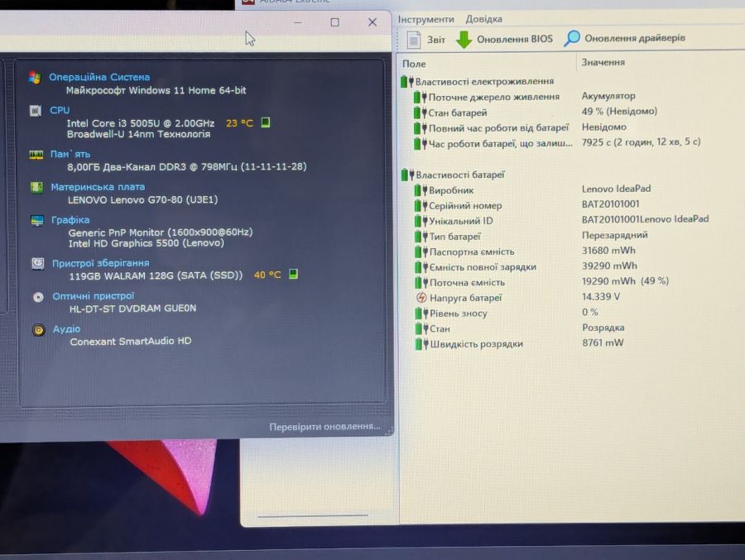
Task: Click the green Оновлення BIOS arrow icon
Action: tap(464, 40)
